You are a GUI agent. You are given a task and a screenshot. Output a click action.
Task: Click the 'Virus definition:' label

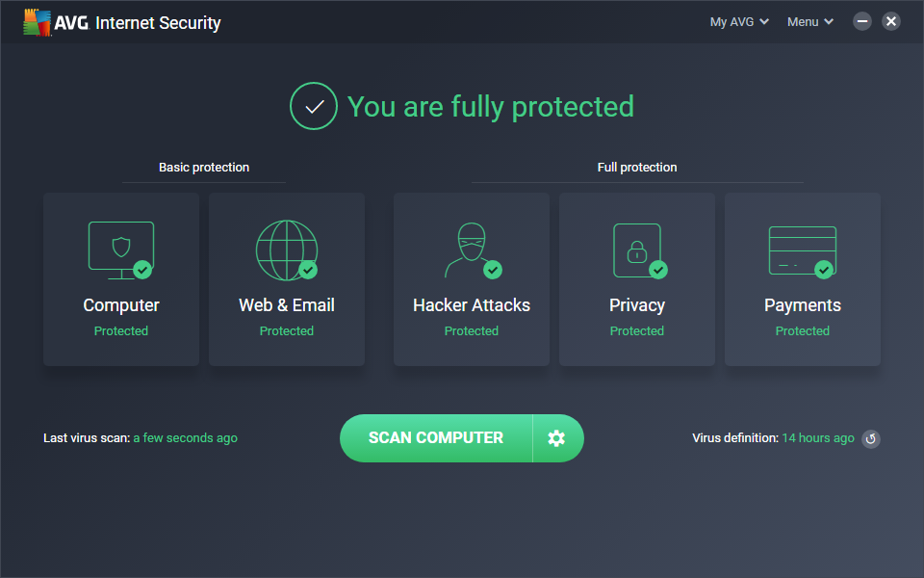point(735,438)
